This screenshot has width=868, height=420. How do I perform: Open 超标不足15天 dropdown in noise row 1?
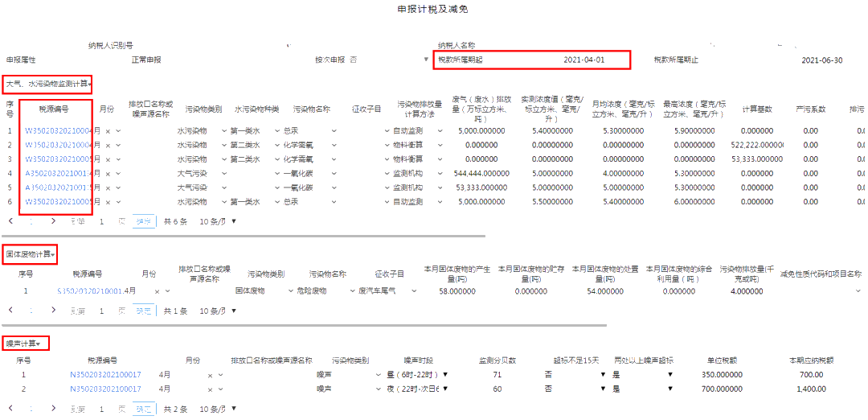click(x=602, y=375)
